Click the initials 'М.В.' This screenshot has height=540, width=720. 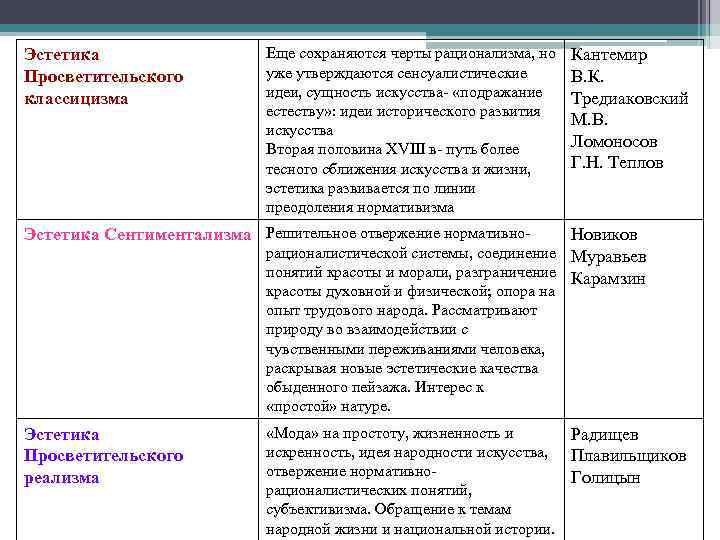589,119
